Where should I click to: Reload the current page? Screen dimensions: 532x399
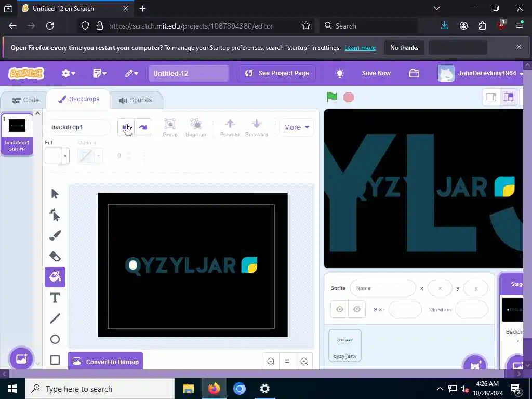pyautogui.click(x=50, y=26)
